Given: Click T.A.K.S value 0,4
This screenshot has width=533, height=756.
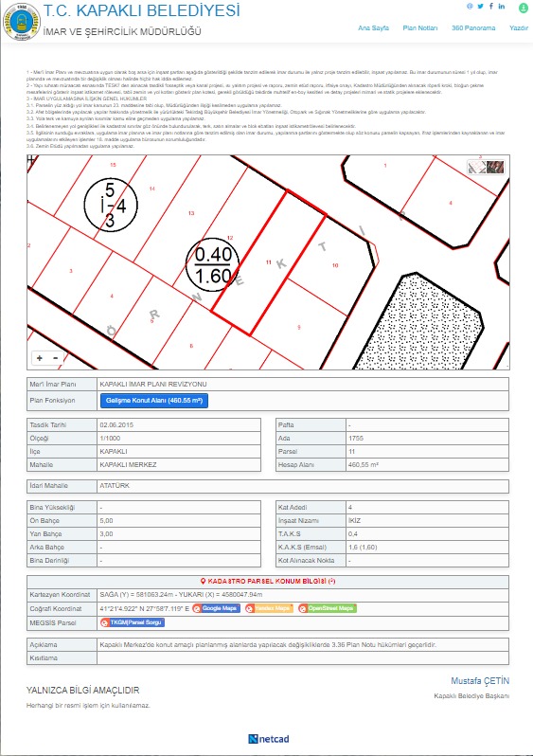Looking at the screenshot, I should click(x=353, y=533).
